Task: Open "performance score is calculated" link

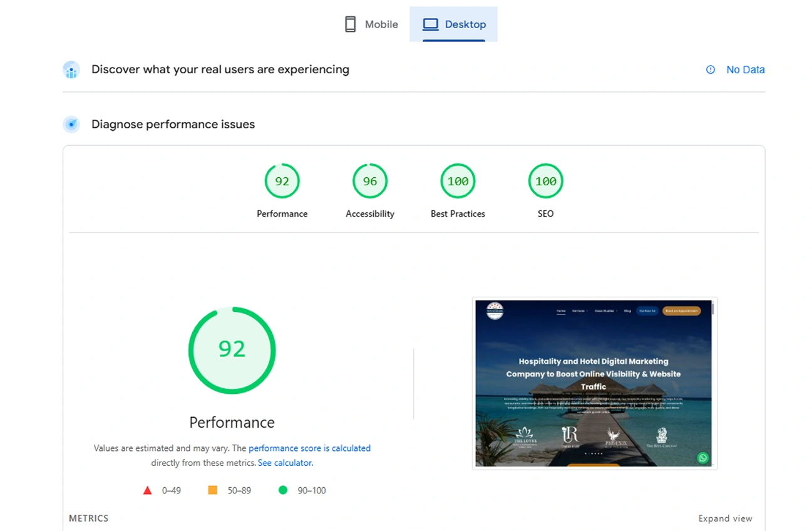Action: (x=309, y=448)
